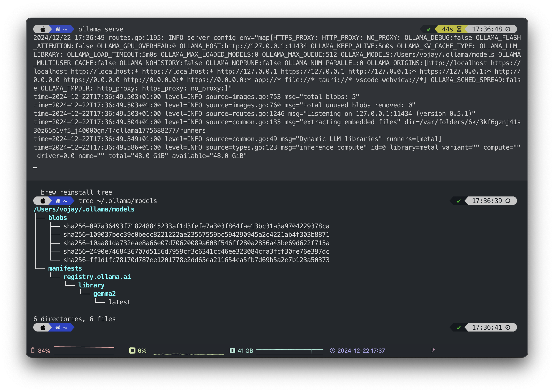The height and width of the screenshot is (392, 554).
Task: Click the git branch icon in status bar
Action: (x=433, y=350)
